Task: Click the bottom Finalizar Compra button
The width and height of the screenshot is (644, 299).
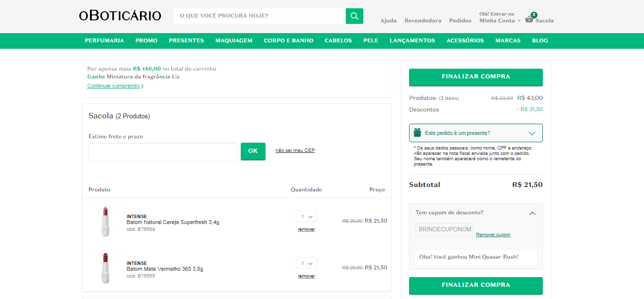Action: (476, 285)
